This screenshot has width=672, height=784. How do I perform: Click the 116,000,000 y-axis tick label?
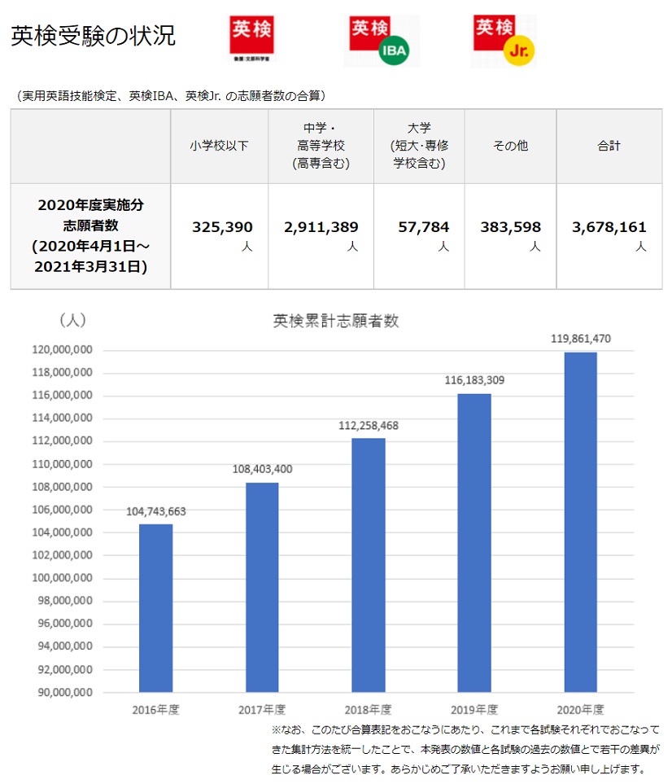click(x=63, y=395)
